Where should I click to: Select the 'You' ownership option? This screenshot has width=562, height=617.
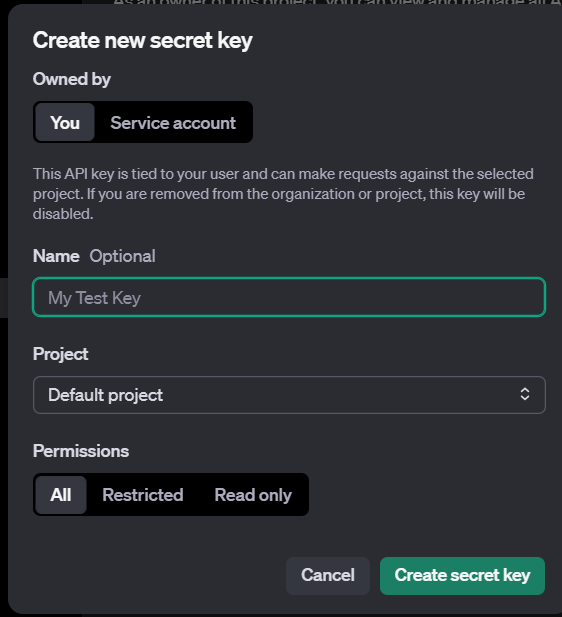65,122
